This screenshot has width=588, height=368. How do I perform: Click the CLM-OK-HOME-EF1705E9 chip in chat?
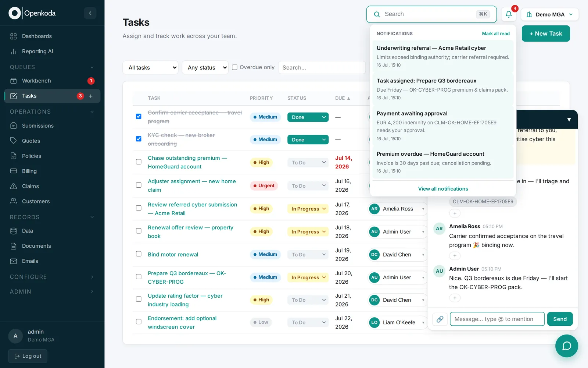[x=483, y=202]
